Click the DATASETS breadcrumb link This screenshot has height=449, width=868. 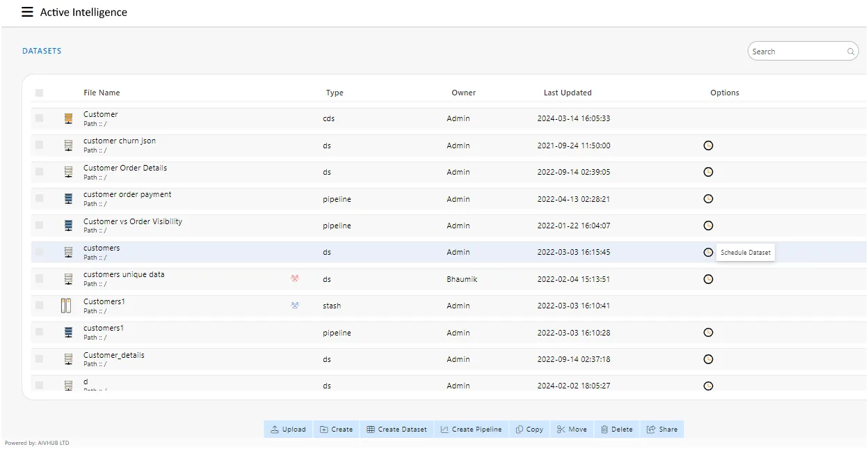coord(42,52)
